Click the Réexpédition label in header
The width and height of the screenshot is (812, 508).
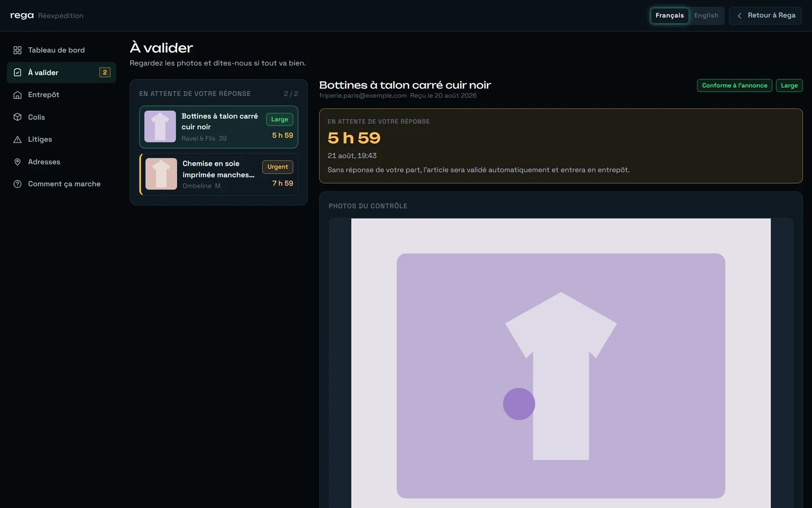point(61,16)
